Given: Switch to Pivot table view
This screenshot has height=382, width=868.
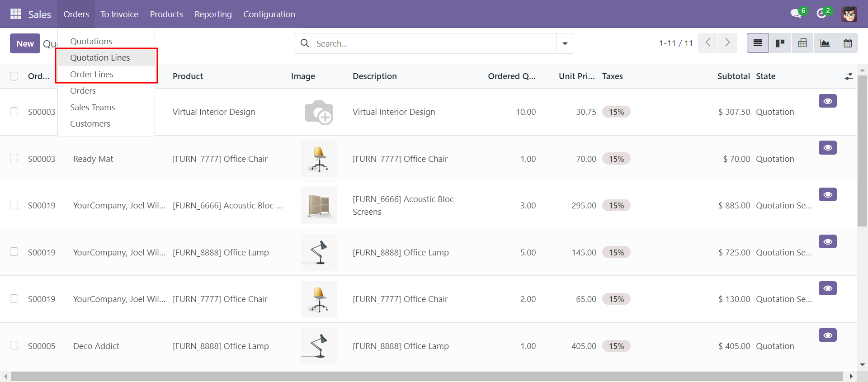Looking at the screenshot, I should [802, 43].
